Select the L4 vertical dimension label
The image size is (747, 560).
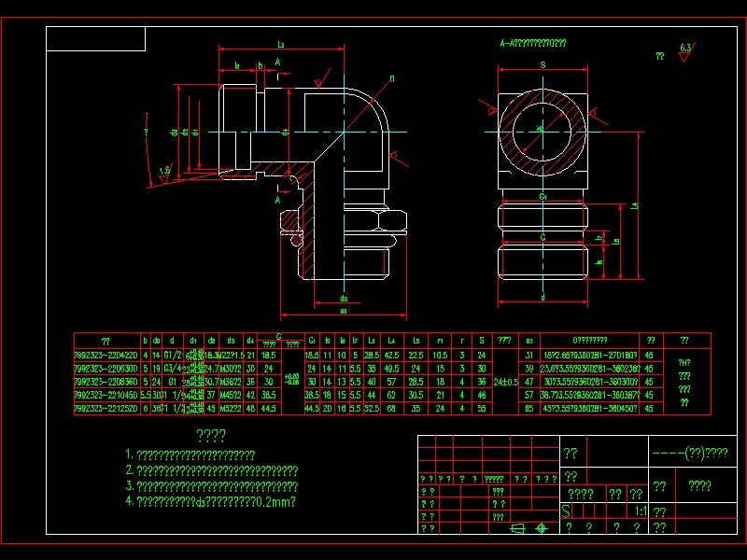click(x=634, y=205)
